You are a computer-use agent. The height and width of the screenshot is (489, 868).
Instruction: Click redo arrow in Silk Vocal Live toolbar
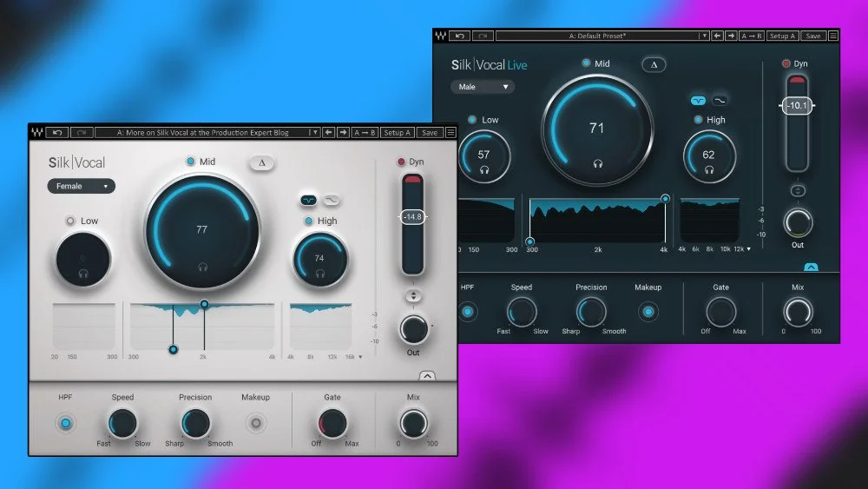click(x=483, y=36)
